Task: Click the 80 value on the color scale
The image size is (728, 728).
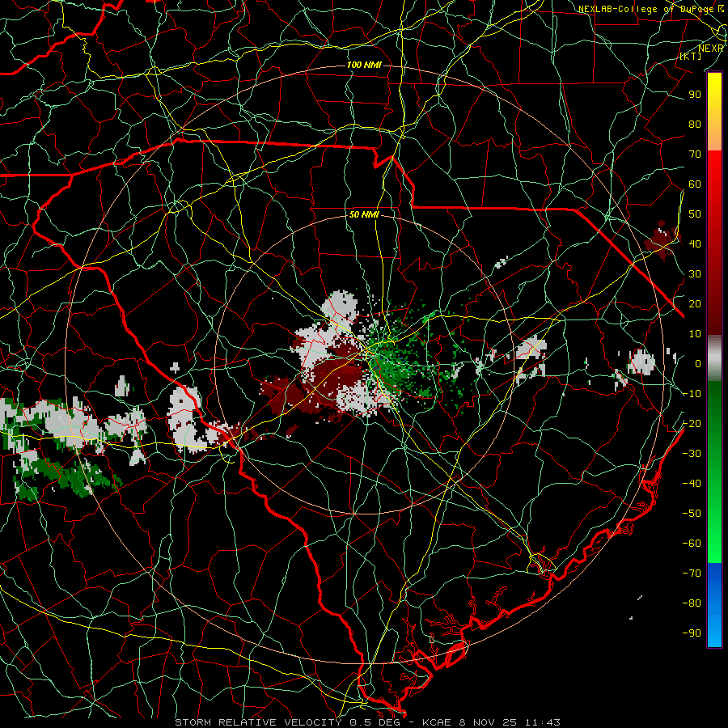Action: click(695, 125)
